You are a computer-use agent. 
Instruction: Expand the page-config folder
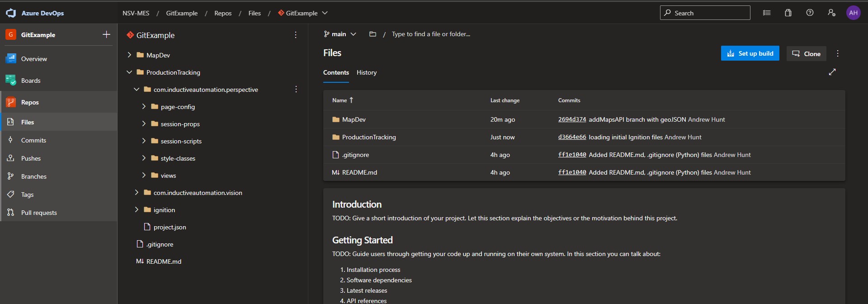tap(144, 106)
